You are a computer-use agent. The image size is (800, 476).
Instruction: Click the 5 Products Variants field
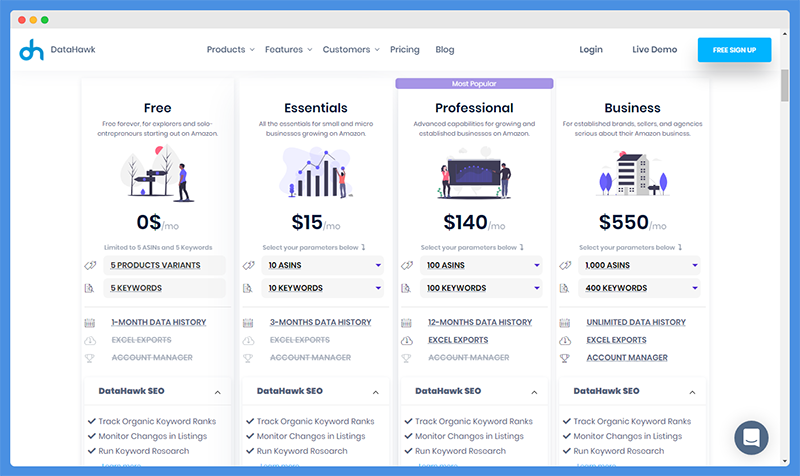[x=164, y=265]
